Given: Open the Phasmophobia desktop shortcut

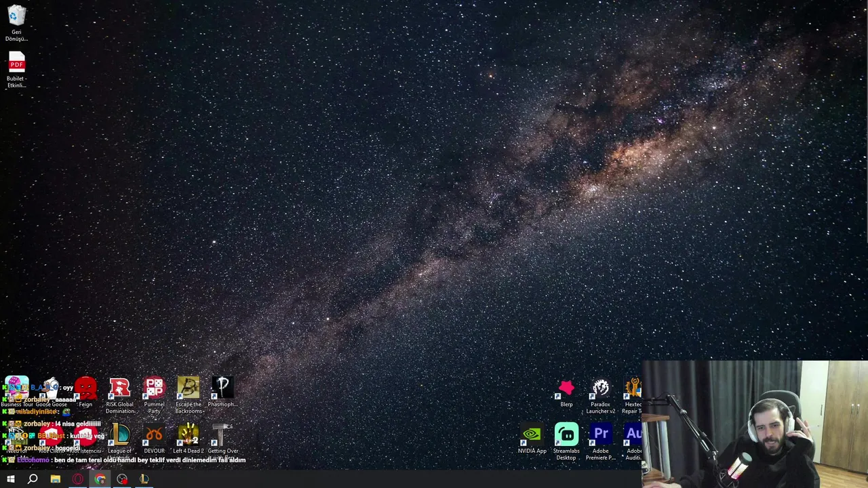Looking at the screenshot, I should (222, 392).
